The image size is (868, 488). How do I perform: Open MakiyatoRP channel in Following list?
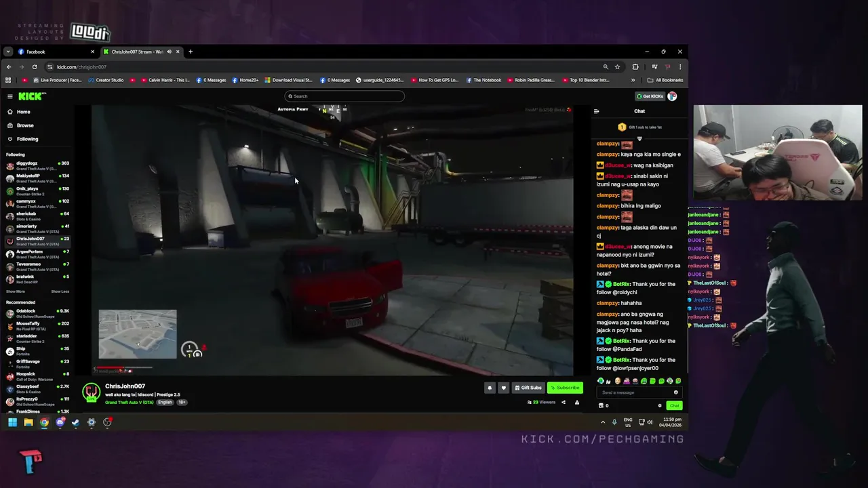tap(37, 177)
